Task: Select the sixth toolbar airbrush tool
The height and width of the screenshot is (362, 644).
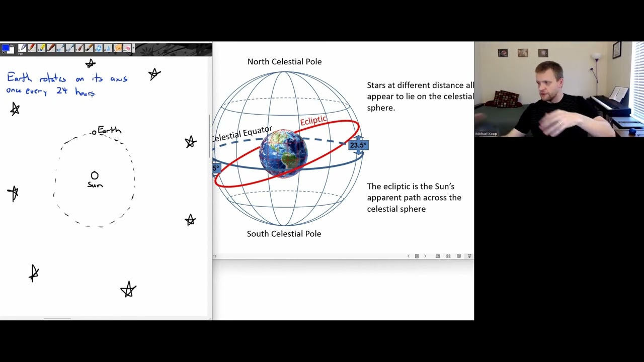Action: tap(70, 48)
